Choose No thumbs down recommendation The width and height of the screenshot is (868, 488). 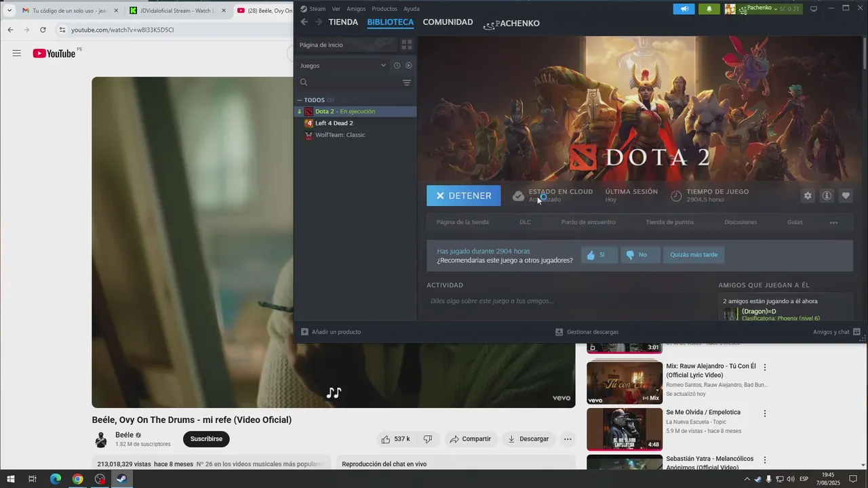640,255
